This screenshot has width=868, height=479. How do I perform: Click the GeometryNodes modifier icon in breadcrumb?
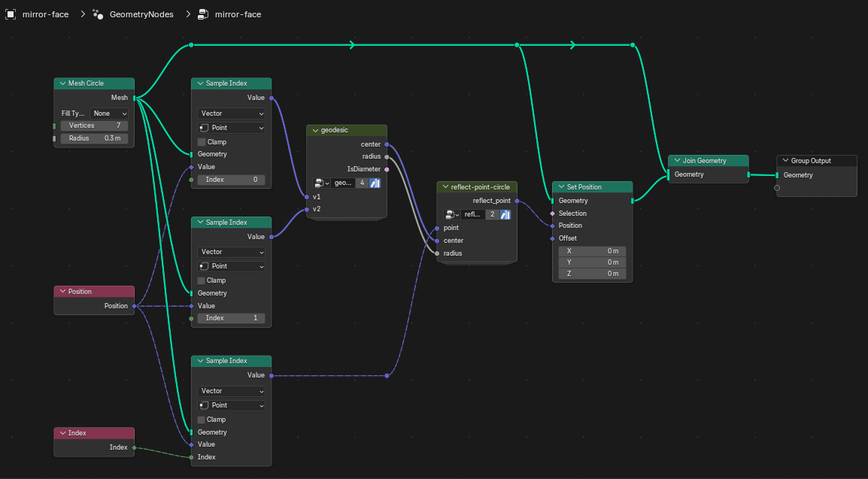click(x=98, y=14)
